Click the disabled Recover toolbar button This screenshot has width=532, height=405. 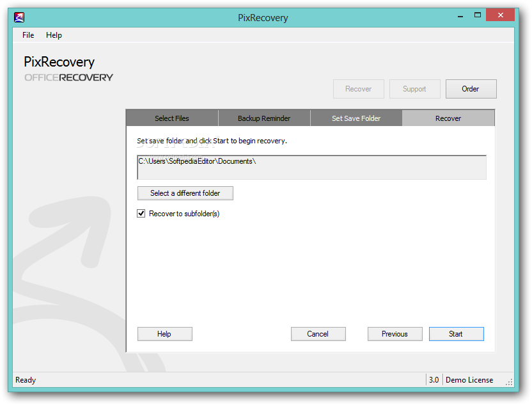(x=358, y=89)
